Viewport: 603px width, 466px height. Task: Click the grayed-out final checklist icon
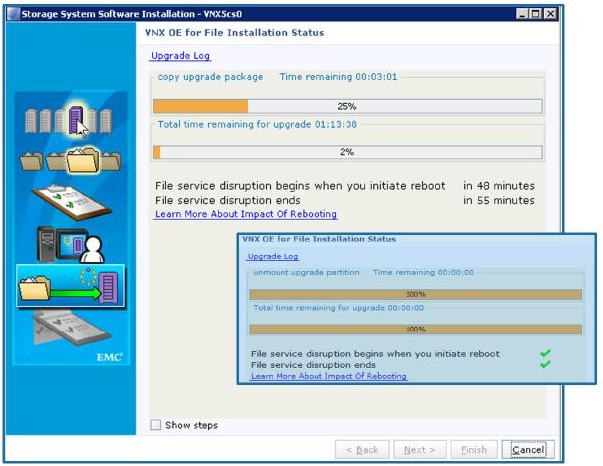click(x=72, y=327)
